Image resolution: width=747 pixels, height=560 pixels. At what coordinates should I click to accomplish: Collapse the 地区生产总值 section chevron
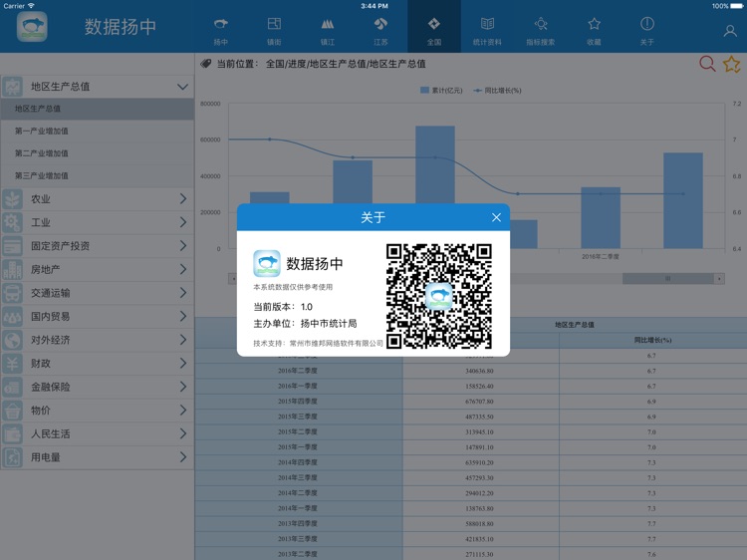[182, 87]
